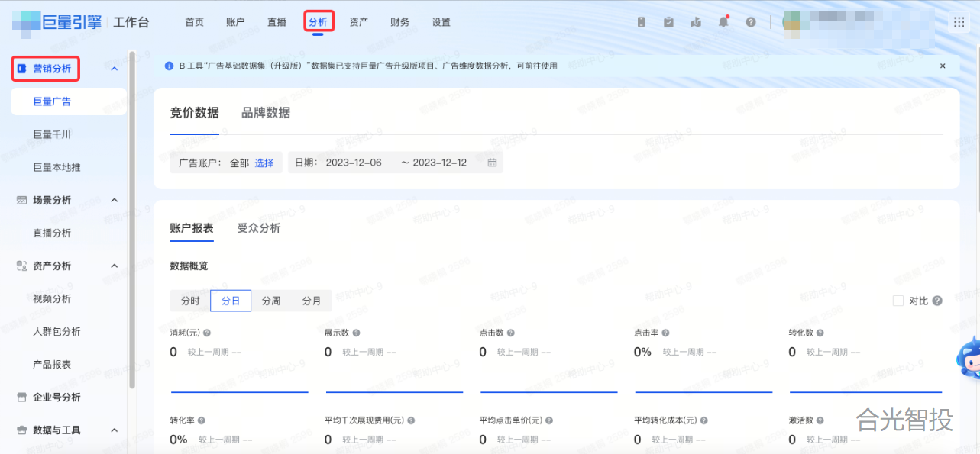Image resolution: width=980 pixels, height=454 pixels.
Task: Switch to the 竞价数据 tab
Action: [194, 112]
